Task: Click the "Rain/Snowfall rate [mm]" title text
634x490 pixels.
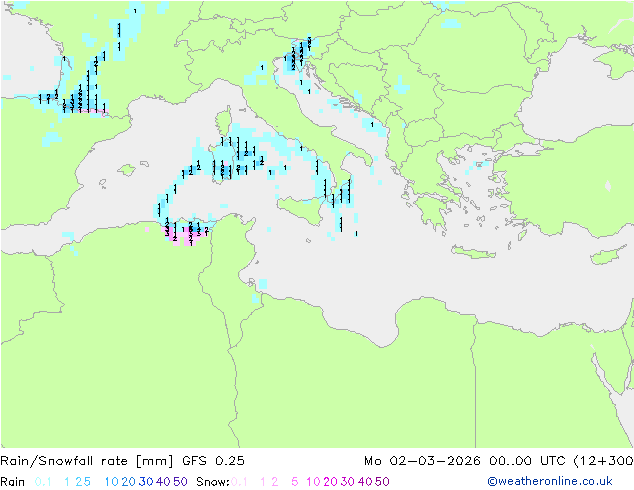Action: pyautogui.click(x=87, y=461)
